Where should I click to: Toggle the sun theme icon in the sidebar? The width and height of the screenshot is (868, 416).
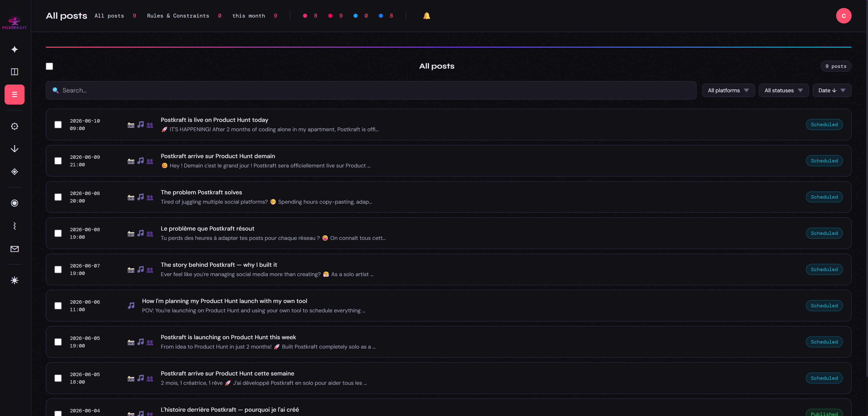click(x=15, y=280)
